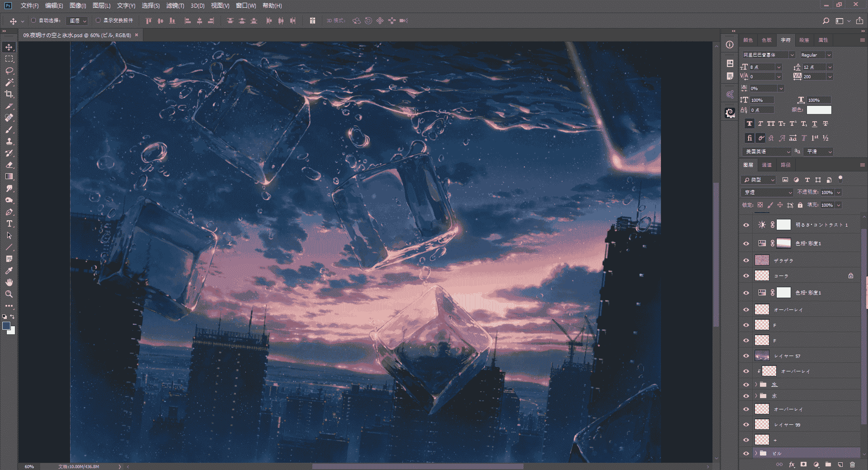Expand the ビル layer group
Screen dimensions: 868x470
[756, 453]
